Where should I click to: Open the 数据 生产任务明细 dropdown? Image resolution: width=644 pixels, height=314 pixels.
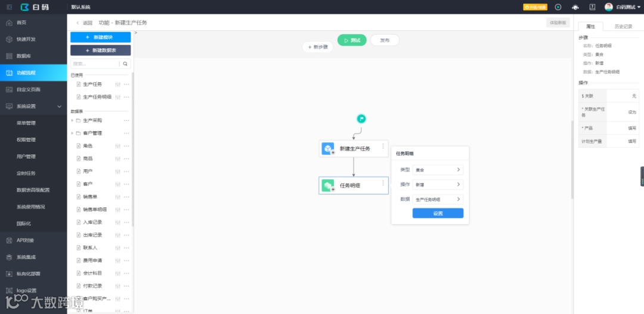coord(438,200)
